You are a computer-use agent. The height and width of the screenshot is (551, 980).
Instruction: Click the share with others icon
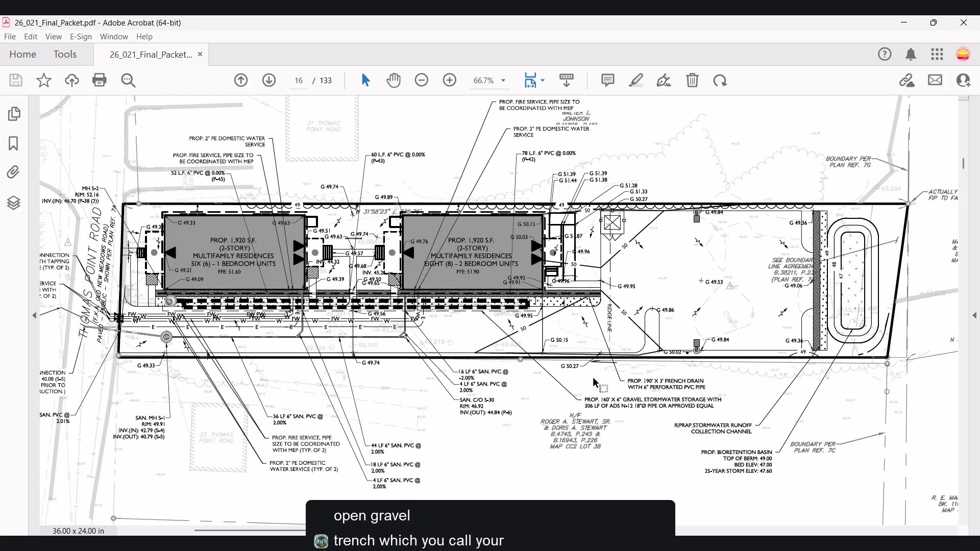point(964,80)
